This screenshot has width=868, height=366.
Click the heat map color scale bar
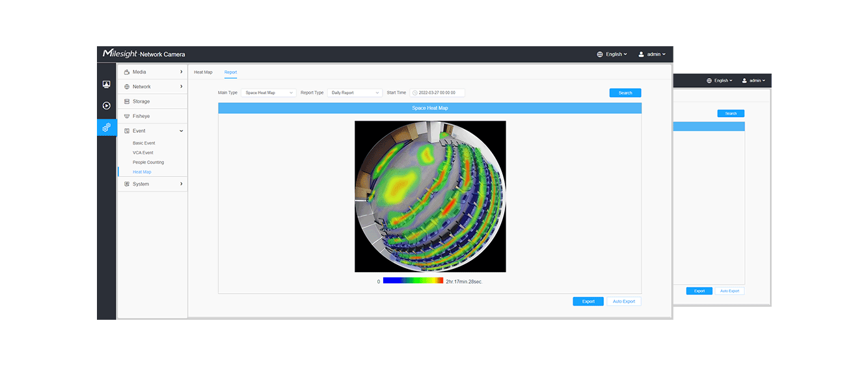[413, 281]
